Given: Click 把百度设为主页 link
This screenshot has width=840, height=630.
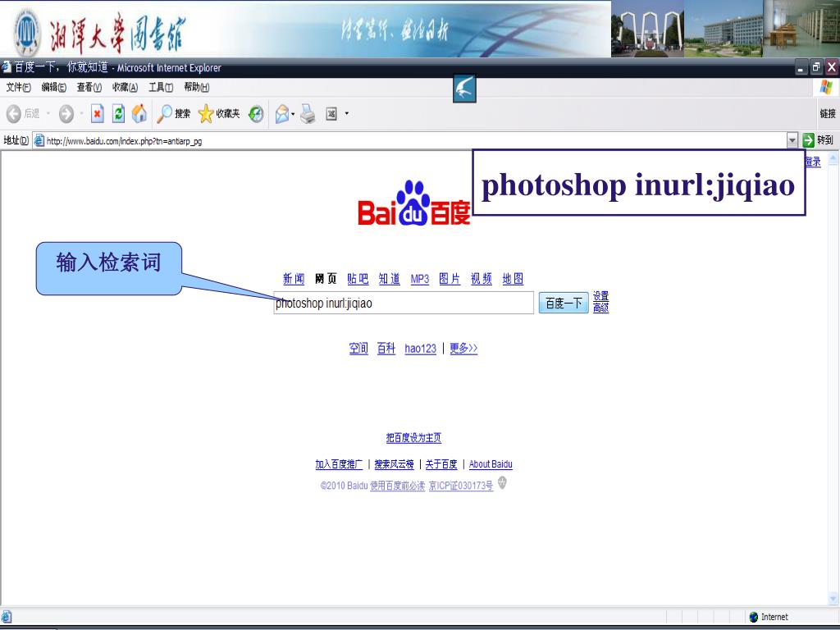Looking at the screenshot, I should (x=413, y=438).
